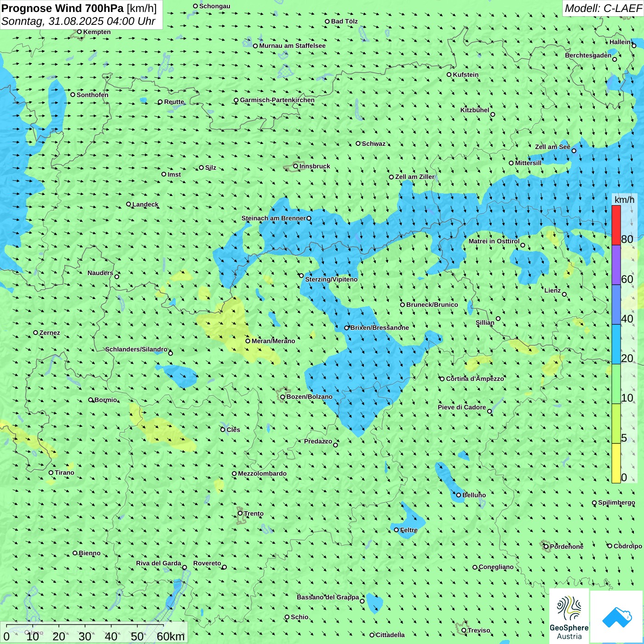
Task: Click the Bruneck/Brunico label
Action: (x=432, y=305)
